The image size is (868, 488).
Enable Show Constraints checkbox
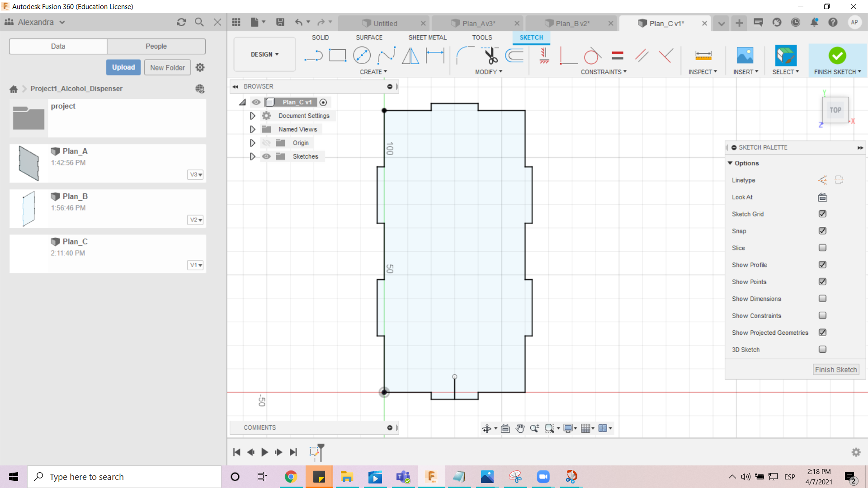click(822, 315)
